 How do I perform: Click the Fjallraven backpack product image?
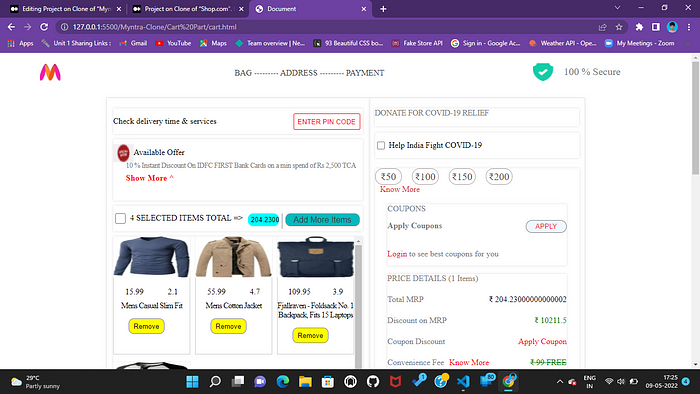[x=316, y=257]
